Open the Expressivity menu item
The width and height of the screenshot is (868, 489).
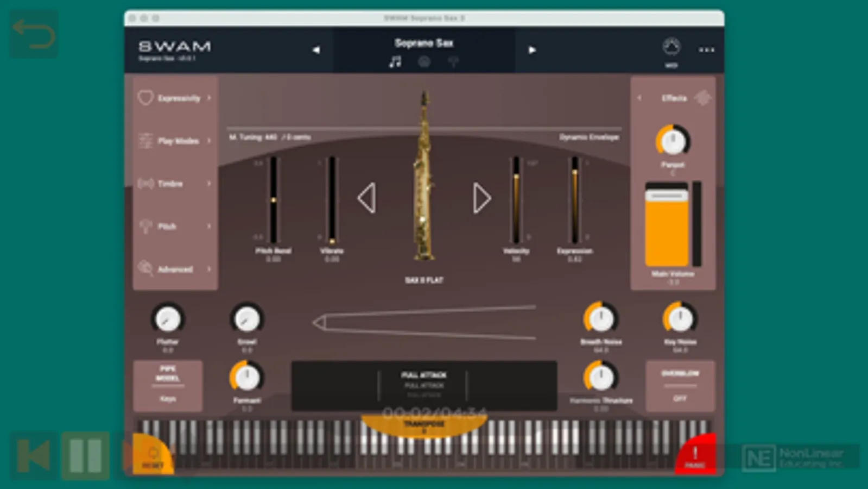coord(175,98)
